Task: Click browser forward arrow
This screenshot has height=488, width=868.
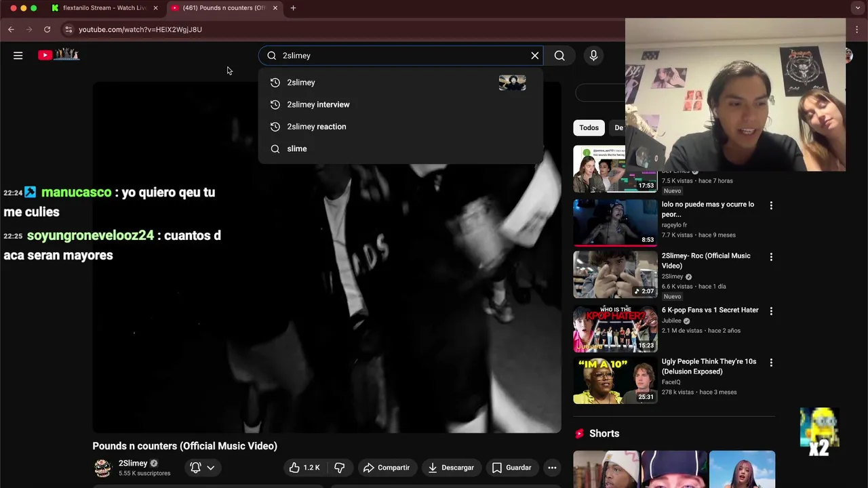Action: tap(28, 29)
